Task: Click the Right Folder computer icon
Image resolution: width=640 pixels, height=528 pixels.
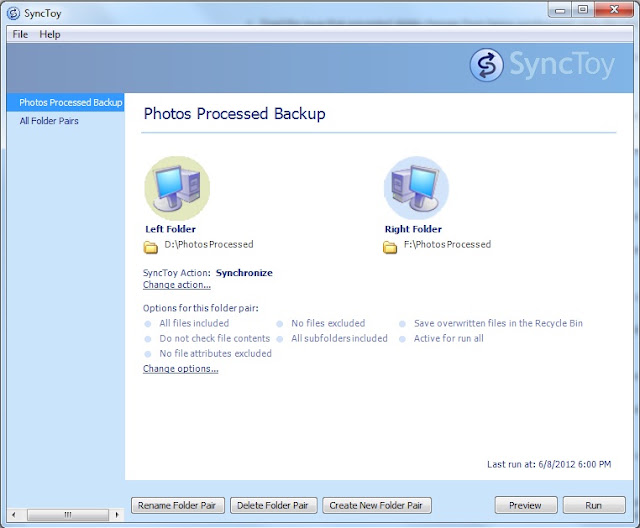Action: click(416, 188)
